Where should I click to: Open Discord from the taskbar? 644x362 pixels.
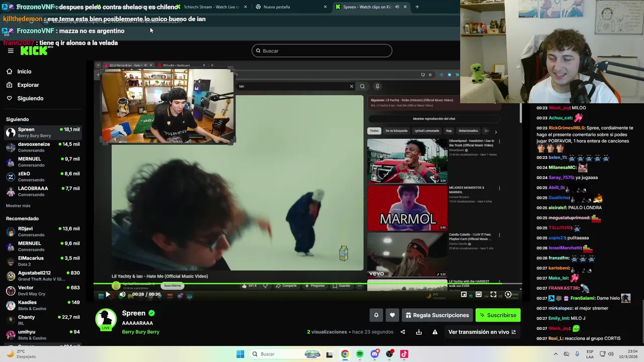(x=375, y=354)
